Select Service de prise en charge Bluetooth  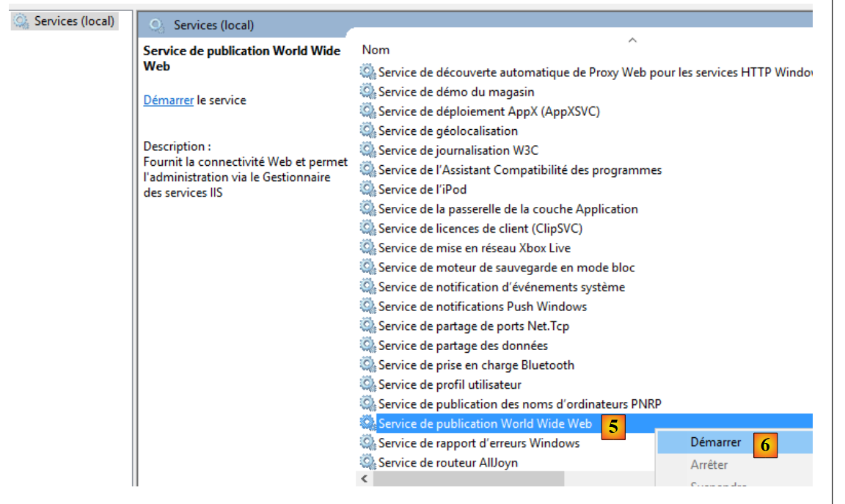pyautogui.click(x=475, y=365)
